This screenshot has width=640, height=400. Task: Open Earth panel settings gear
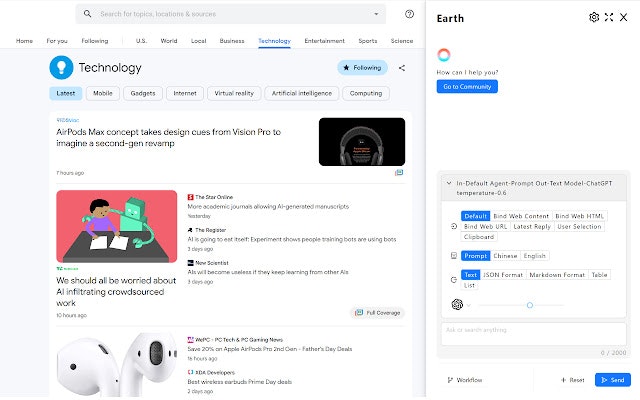click(594, 17)
